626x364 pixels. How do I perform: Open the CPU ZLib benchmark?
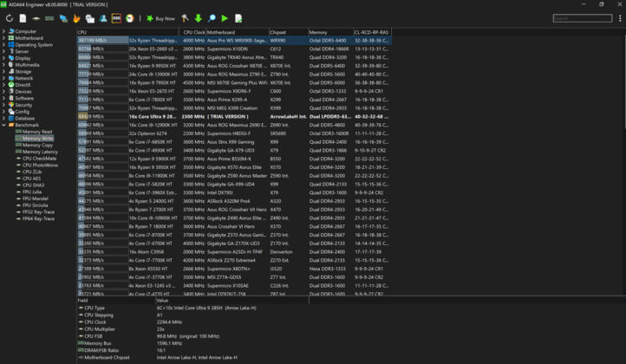32,172
